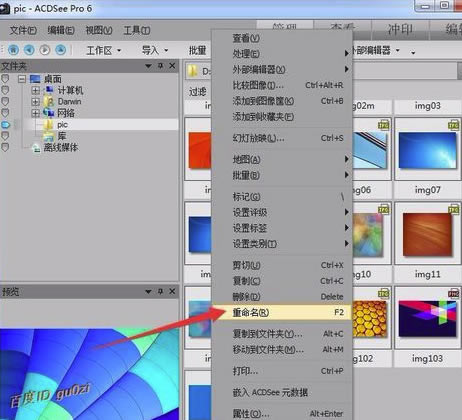The image size is (462, 420).
Task: Go up a folder with the up arrow icon
Action: (x=60, y=50)
